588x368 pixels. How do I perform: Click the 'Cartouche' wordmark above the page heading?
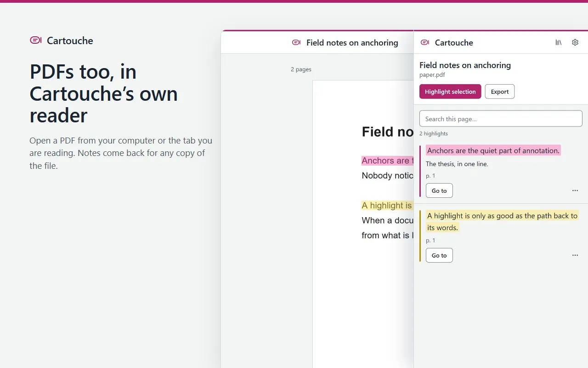click(70, 41)
